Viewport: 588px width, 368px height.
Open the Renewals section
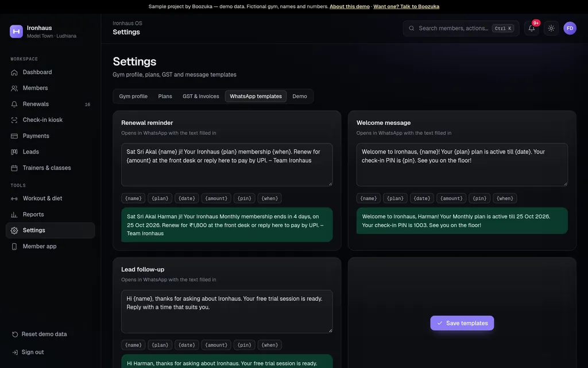click(51, 104)
